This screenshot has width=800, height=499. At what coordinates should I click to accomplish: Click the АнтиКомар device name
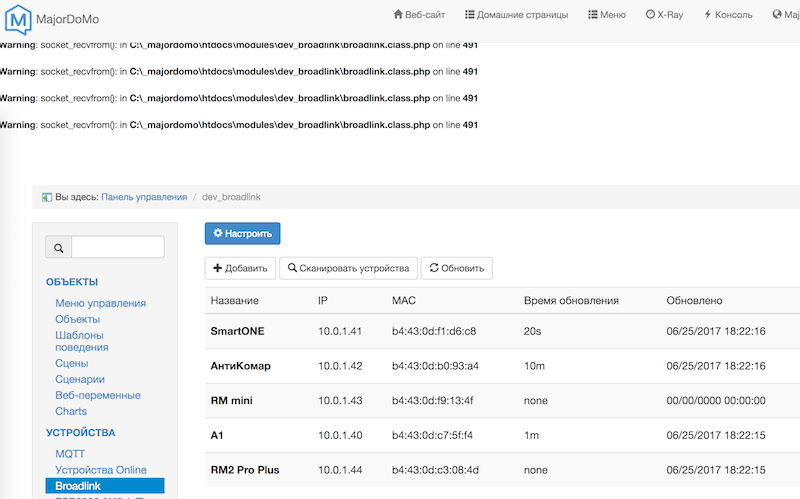click(240, 366)
